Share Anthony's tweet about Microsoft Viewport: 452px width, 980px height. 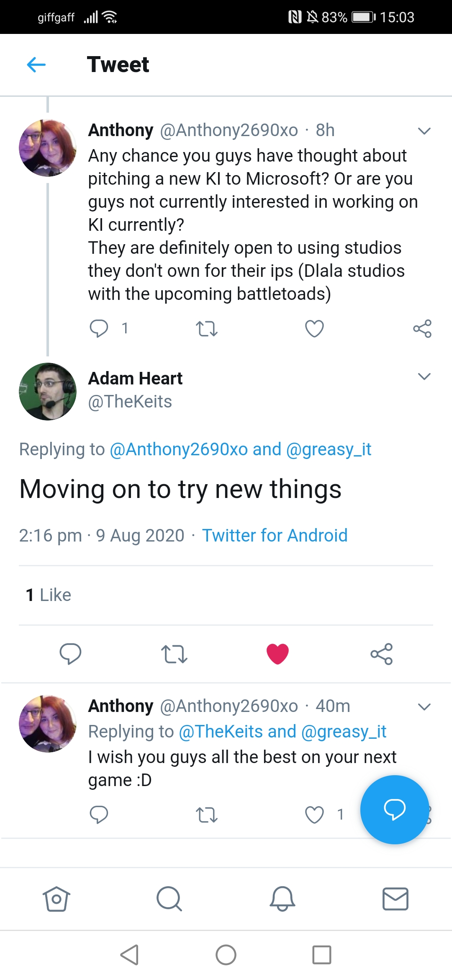coord(422,329)
